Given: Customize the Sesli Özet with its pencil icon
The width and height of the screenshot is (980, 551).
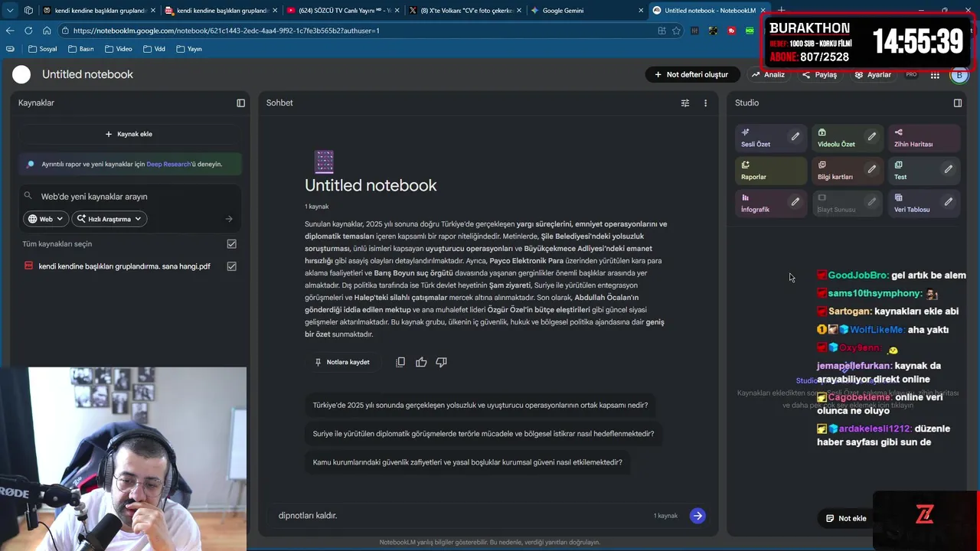Looking at the screenshot, I should tap(795, 137).
